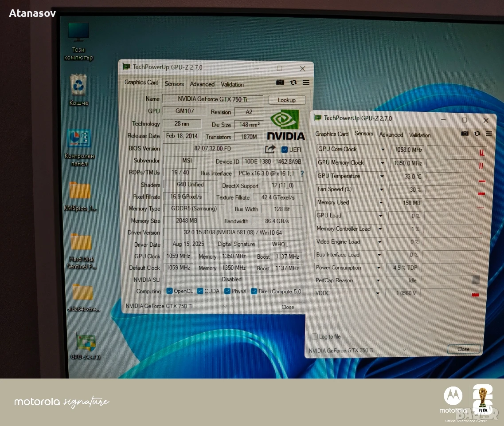
Task: Click Close button in left GPU-Z window
Action: (288, 307)
